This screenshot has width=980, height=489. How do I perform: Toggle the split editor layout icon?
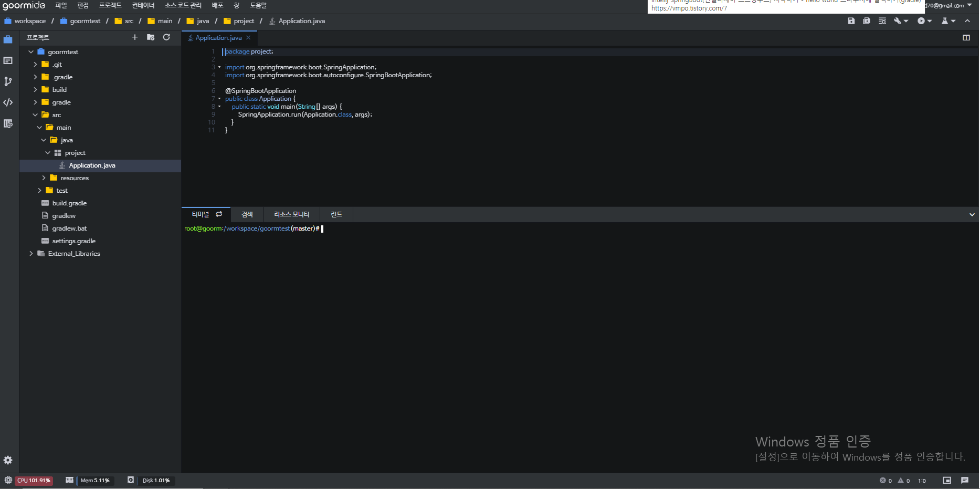click(x=966, y=38)
